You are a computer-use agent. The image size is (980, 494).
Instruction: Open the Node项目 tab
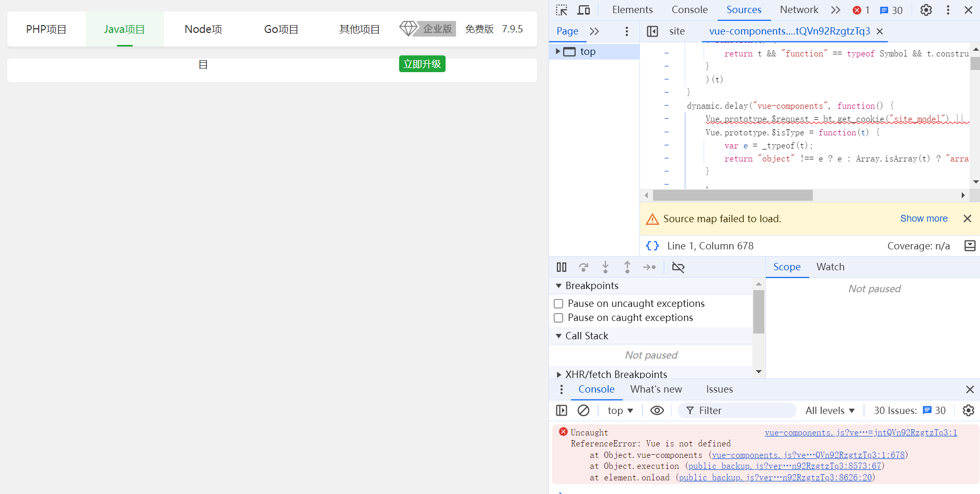point(203,29)
